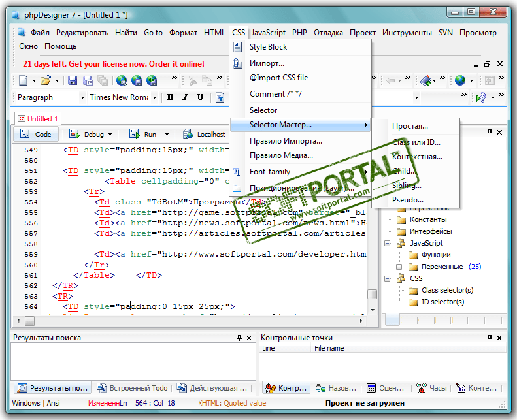Click the license order online link
This screenshot has height=420, width=517.
point(114,63)
